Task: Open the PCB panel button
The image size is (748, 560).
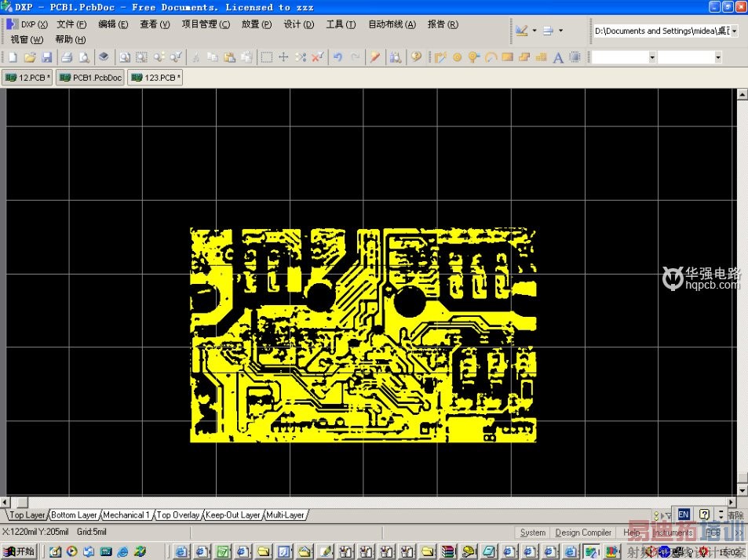Action: tap(713, 532)
